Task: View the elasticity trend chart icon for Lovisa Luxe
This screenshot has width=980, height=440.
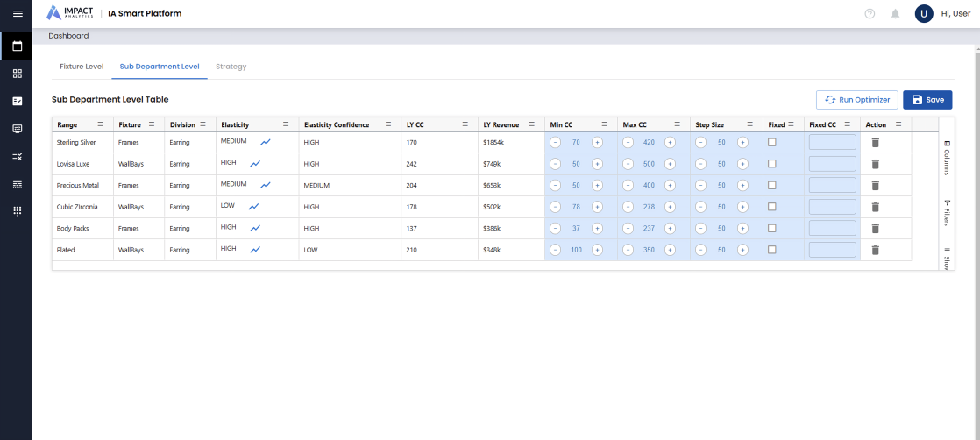Action: tap(255, 164)
